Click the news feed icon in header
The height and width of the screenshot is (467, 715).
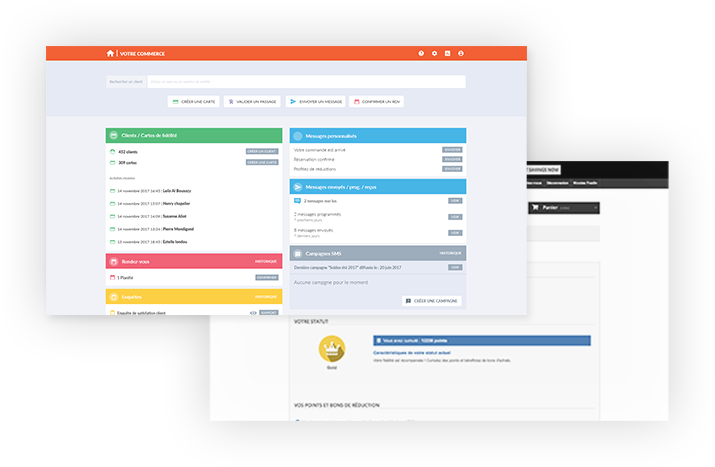(447, 53)
